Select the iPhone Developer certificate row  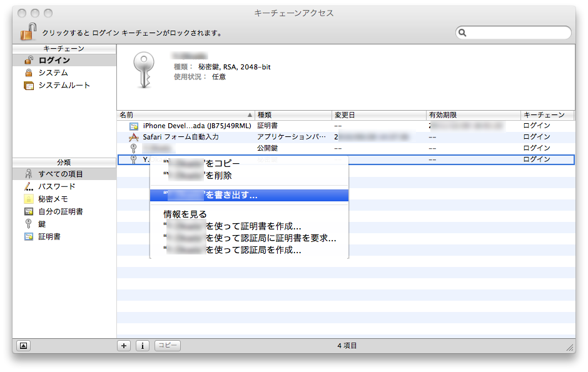(346, 126)
